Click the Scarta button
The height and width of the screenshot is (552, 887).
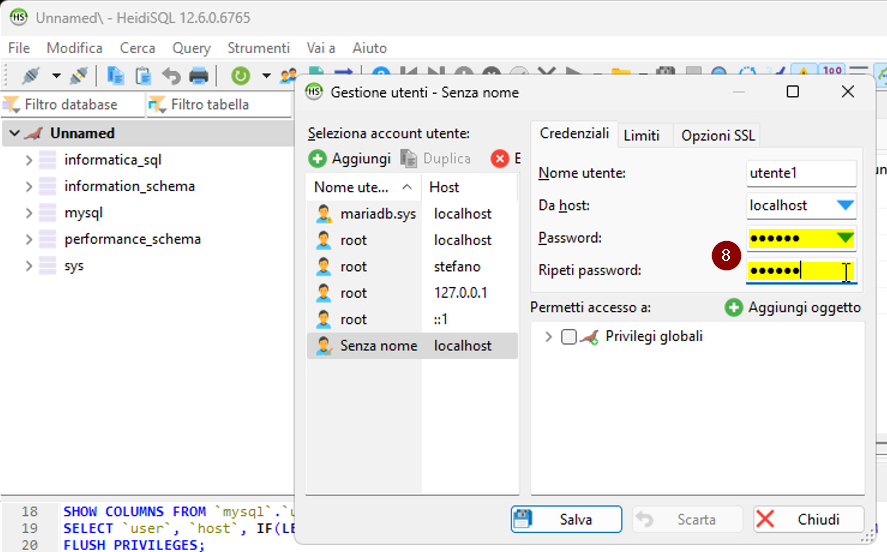tap(687, 519)
